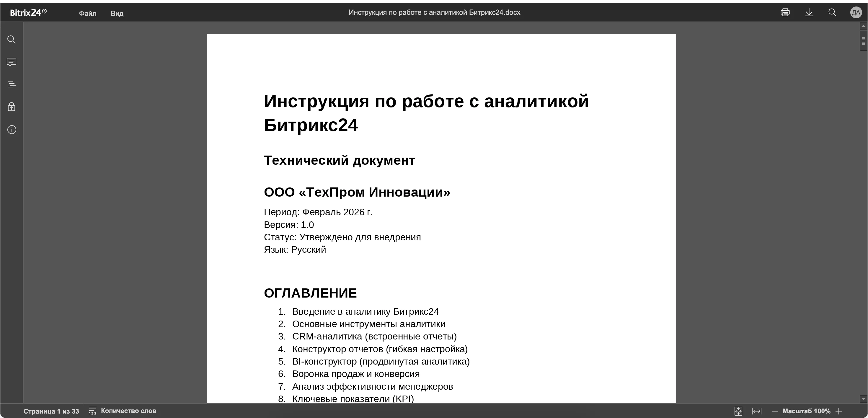868x418 pixels.
Task: Click the Технический документ heading
Action: point(339,160)
